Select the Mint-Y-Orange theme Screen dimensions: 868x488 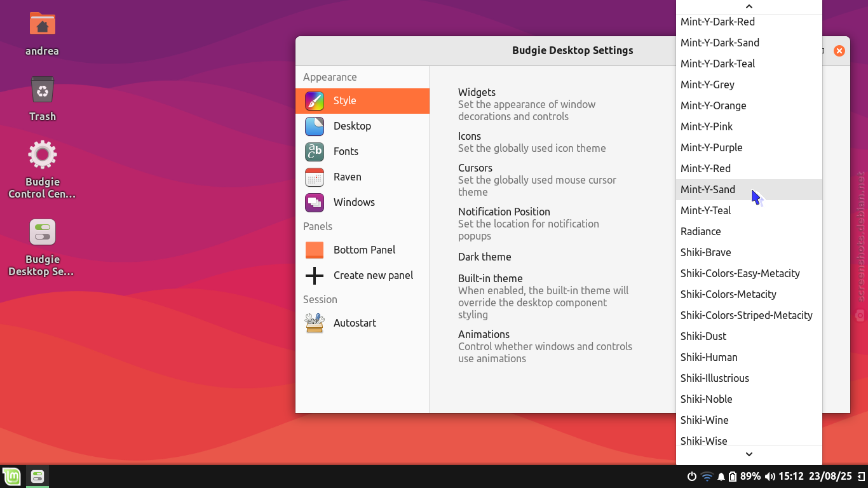coord(749,105)
